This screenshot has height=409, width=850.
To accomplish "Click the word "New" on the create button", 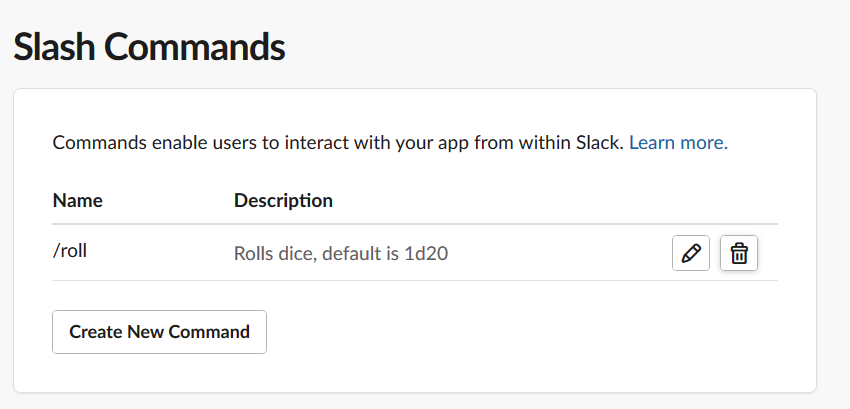I will click(x=147, y=331).
